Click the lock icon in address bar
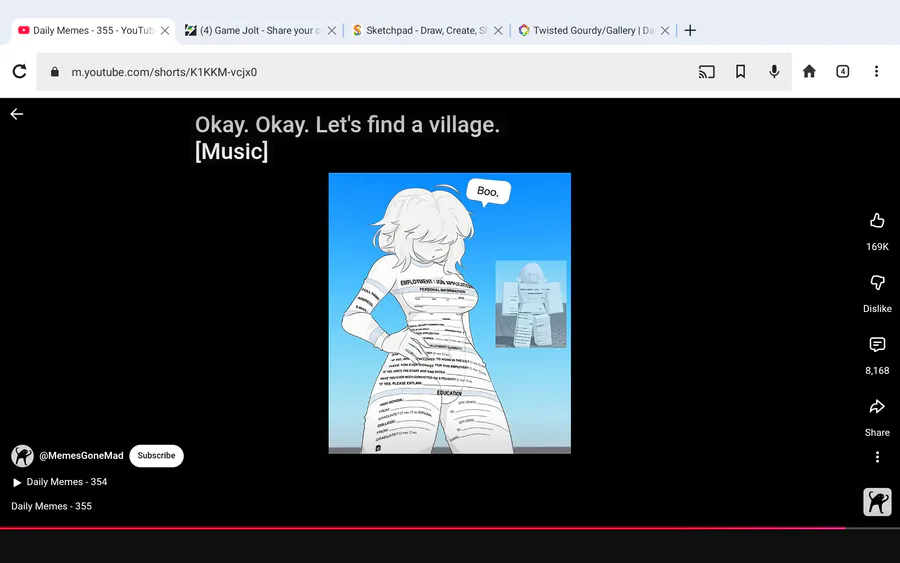The image size is (900, 563). (55, 72)
